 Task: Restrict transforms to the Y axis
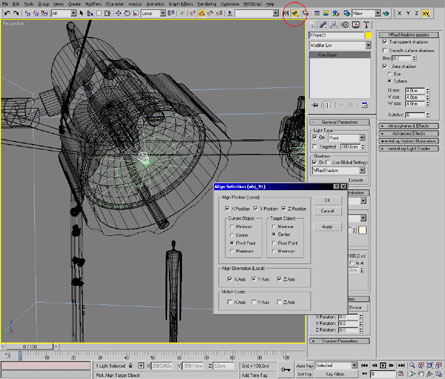pos(408,13)
